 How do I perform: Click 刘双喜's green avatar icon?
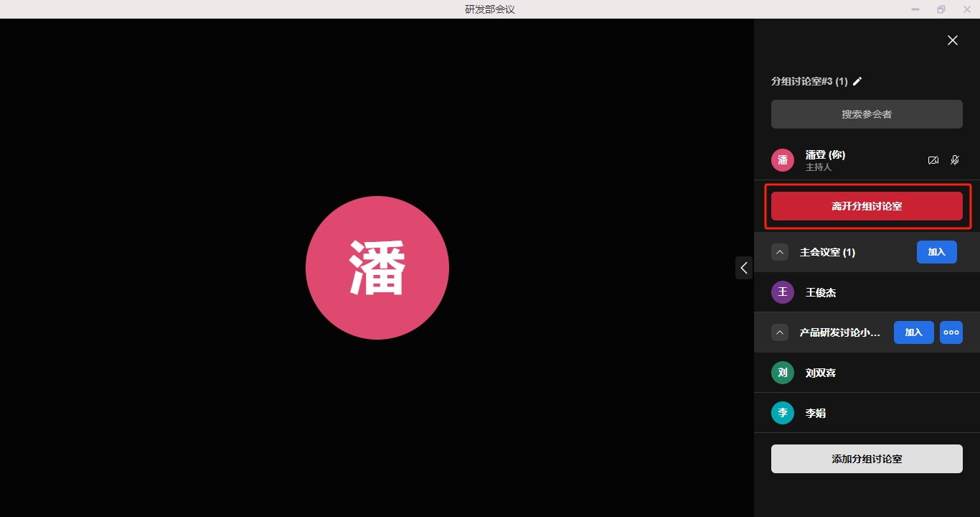tap(783, 373)
